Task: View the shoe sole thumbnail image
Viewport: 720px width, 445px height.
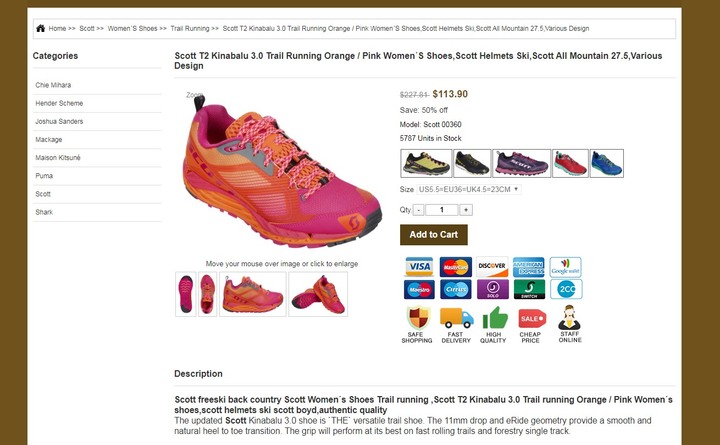Action: [186, 294]
